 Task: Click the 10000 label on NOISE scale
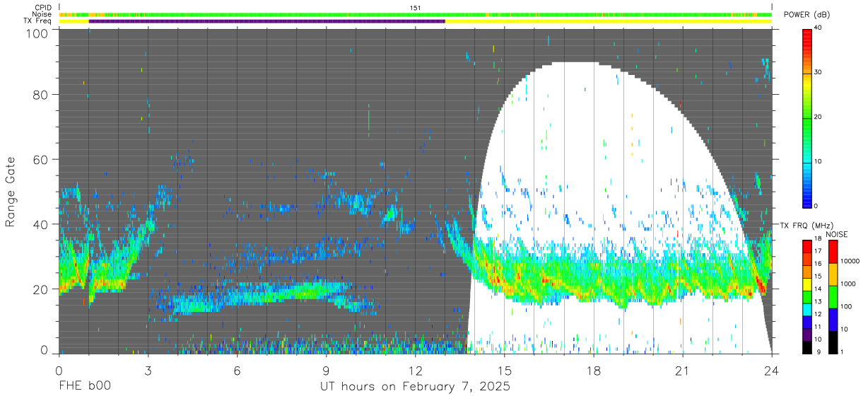coord(850,261)
